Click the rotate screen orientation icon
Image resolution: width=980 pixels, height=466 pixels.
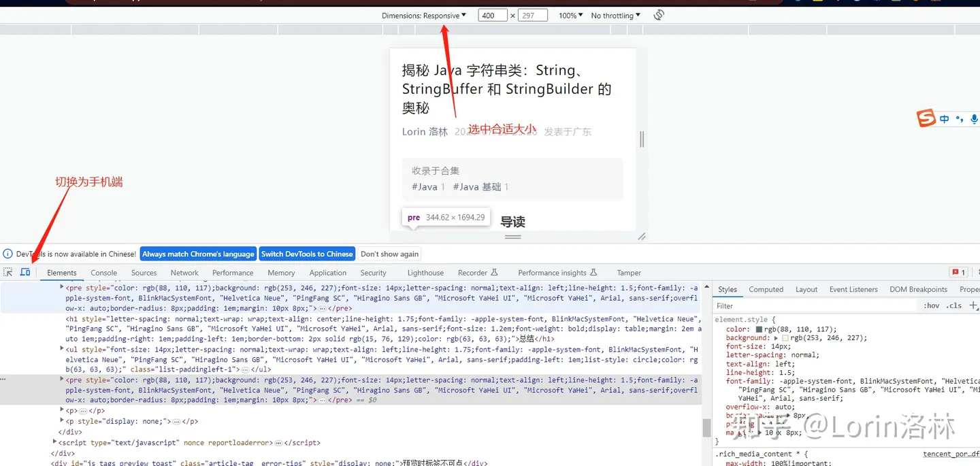point(658,15)
